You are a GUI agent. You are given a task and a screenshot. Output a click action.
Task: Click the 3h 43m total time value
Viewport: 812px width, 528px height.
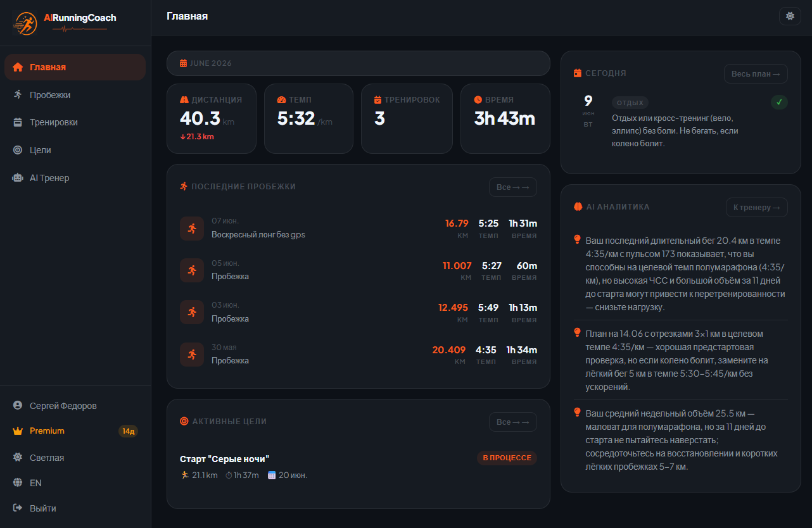505,118
